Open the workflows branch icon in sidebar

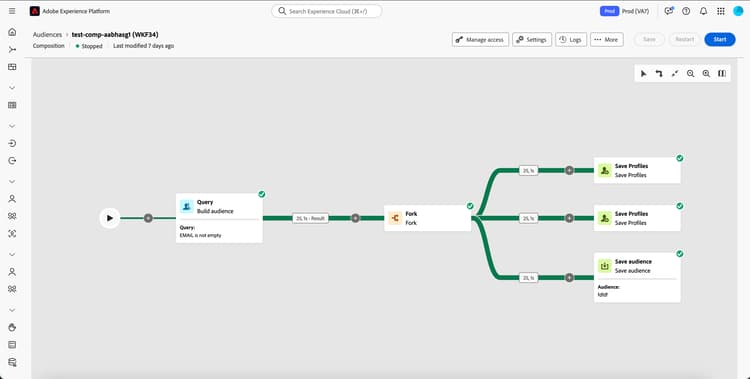[12, 49]
